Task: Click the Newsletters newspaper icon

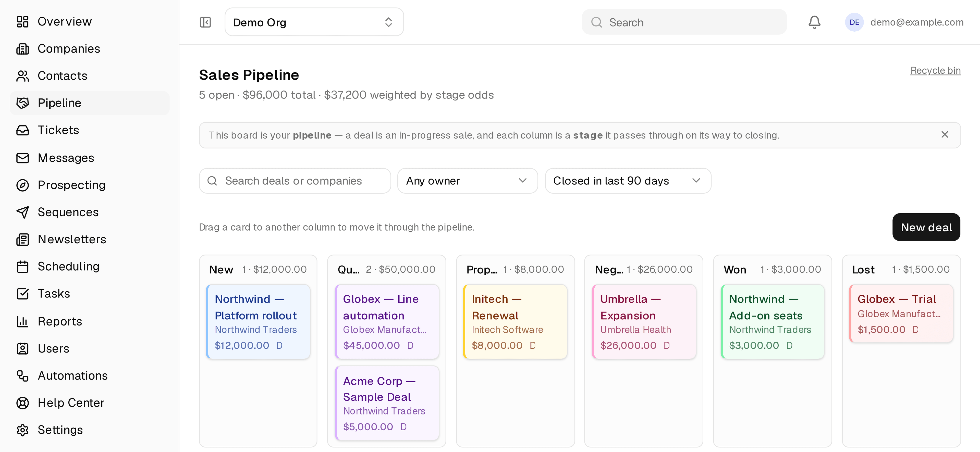Action: (x=22, y=240)
